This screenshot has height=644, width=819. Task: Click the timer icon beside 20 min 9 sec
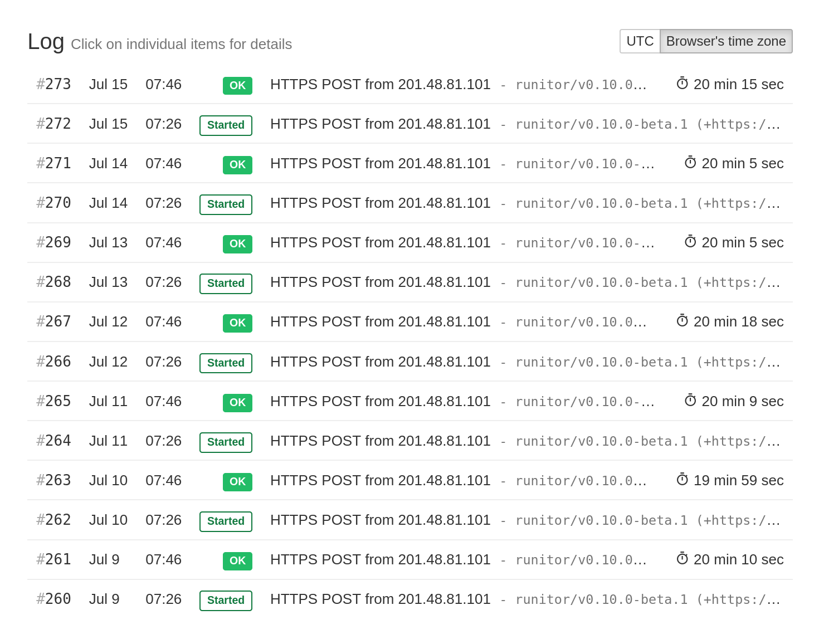(691, 399)
